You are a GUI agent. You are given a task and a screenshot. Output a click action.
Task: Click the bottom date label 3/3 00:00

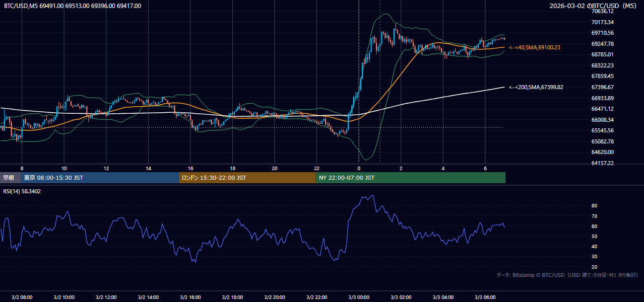point(359,297)
